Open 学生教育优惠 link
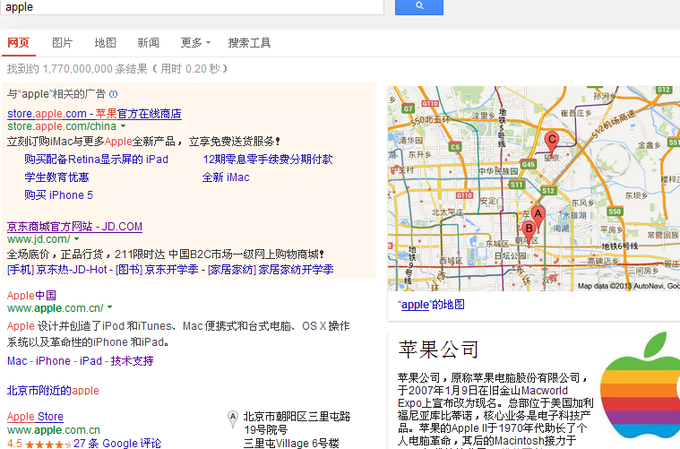The image size is (680, 449). [x=57, y=177]
